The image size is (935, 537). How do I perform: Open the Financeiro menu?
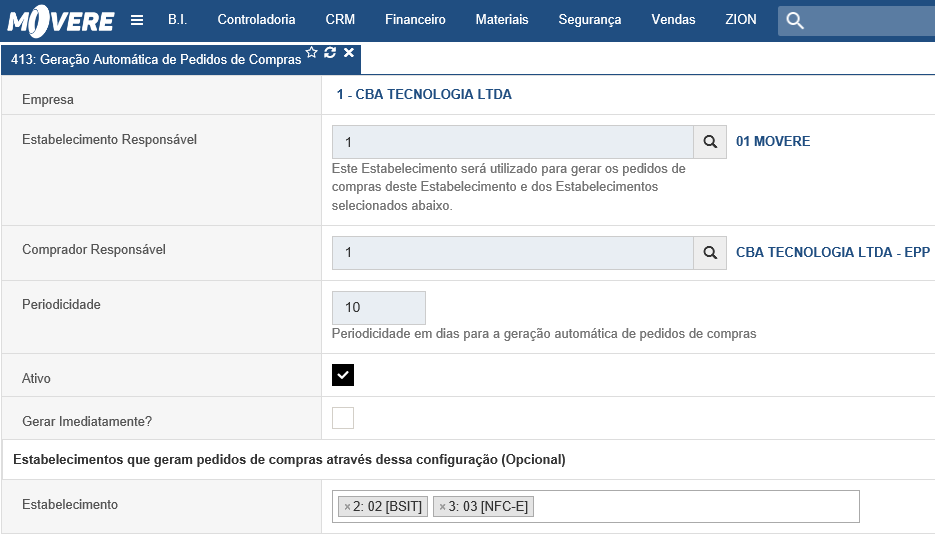(415, 20)
